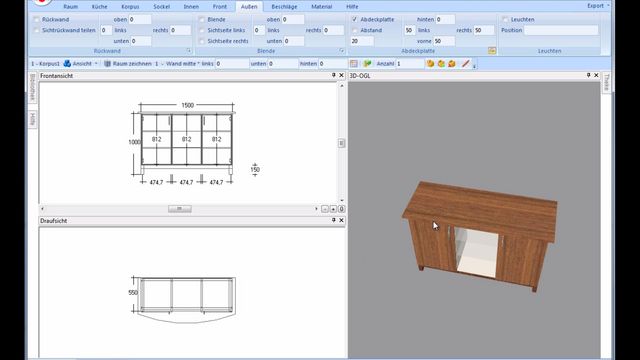Click the Abdeckplatte hinten input field
Image resolution: width=640 pixels, height=360 pixels.
pos(445,20)
